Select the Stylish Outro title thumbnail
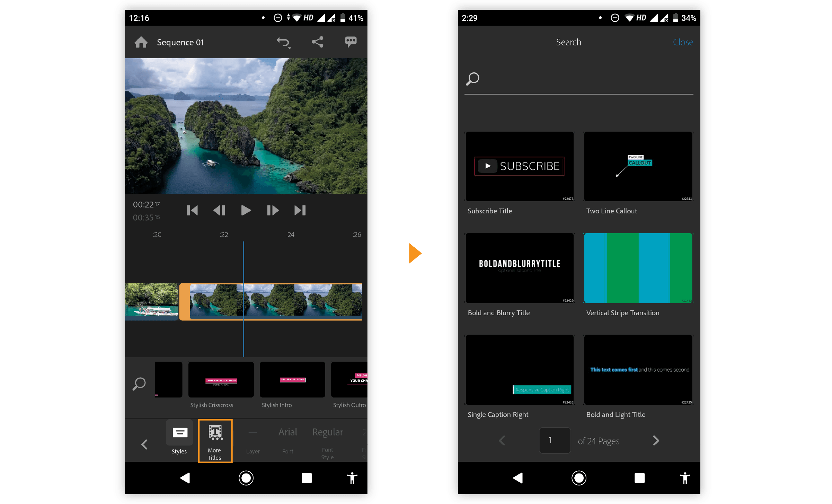Image resolution: width=832 pixels, height=504 pixels. [x=349, y=380]
